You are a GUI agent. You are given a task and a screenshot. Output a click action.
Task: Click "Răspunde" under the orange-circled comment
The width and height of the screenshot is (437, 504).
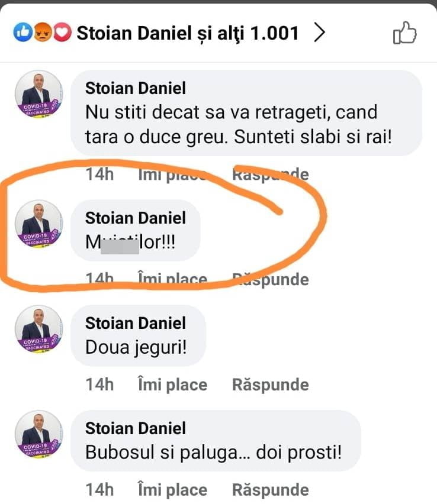tap(270, 279)
